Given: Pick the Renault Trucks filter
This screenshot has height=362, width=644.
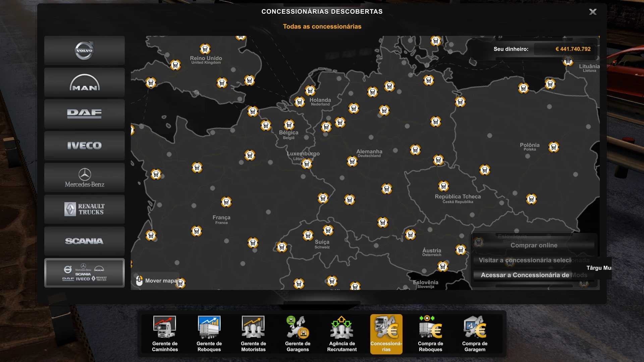Looking at the screenshot, I should point(84,209).
